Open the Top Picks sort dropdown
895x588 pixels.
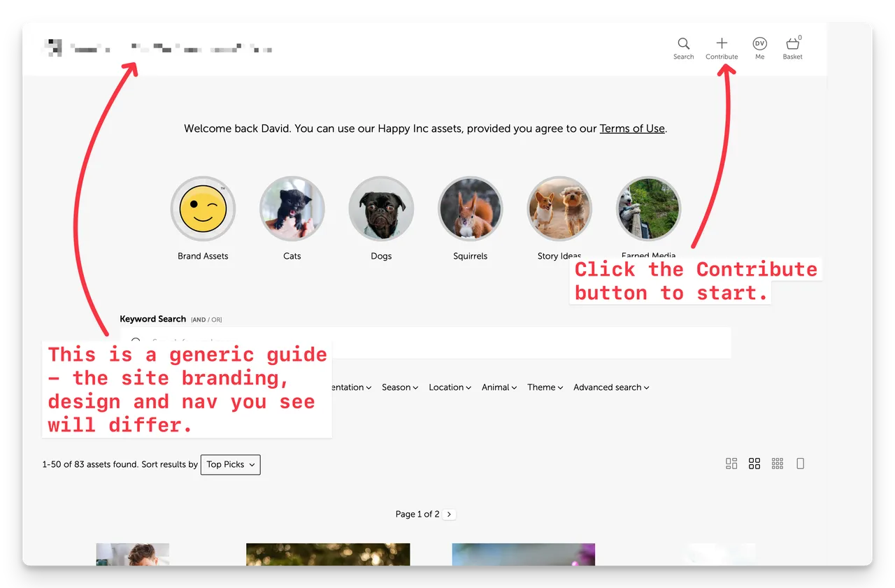click(231, 464)
